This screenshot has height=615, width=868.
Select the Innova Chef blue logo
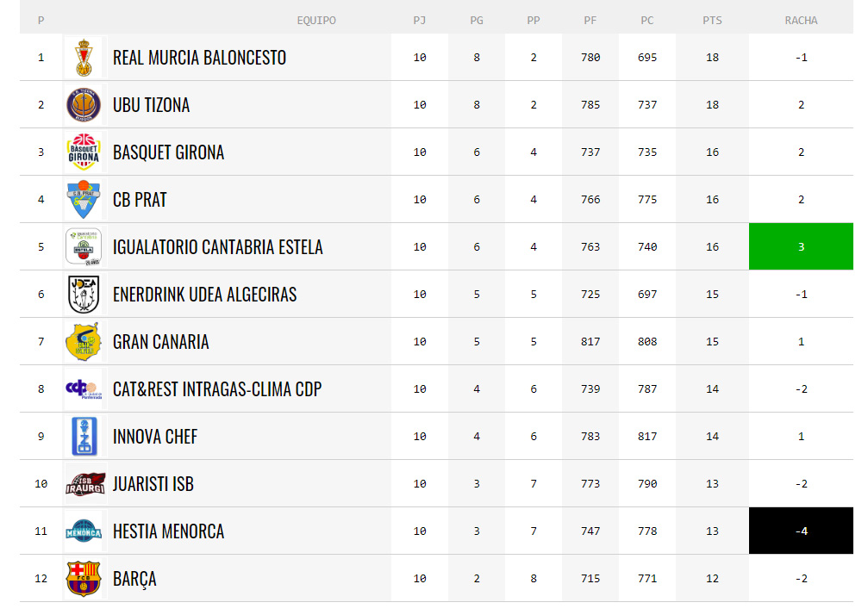coord(84,437)
